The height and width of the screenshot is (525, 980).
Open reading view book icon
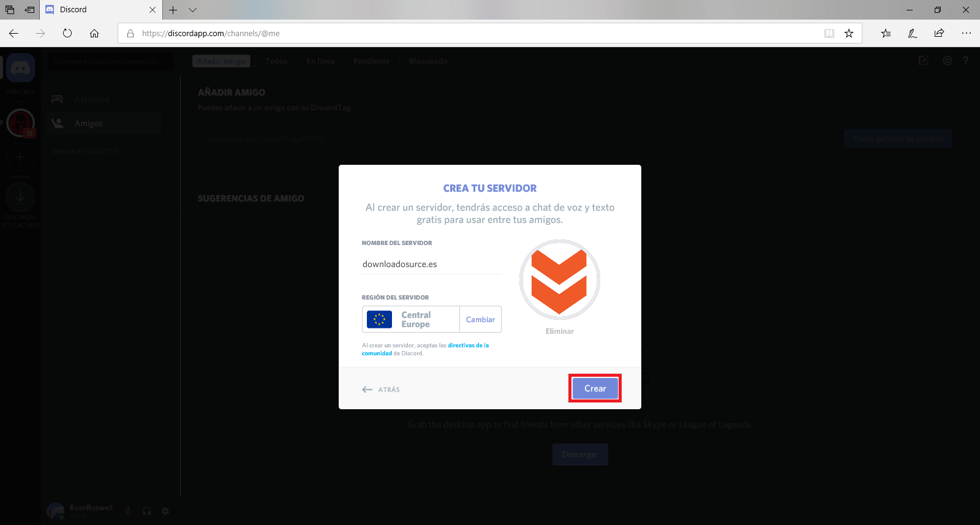829,34
